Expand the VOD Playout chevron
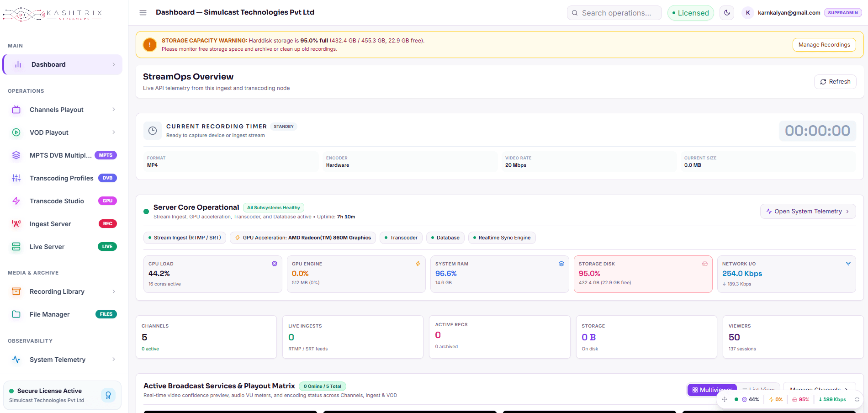868x413 pixels. click(x=114, y=132)
